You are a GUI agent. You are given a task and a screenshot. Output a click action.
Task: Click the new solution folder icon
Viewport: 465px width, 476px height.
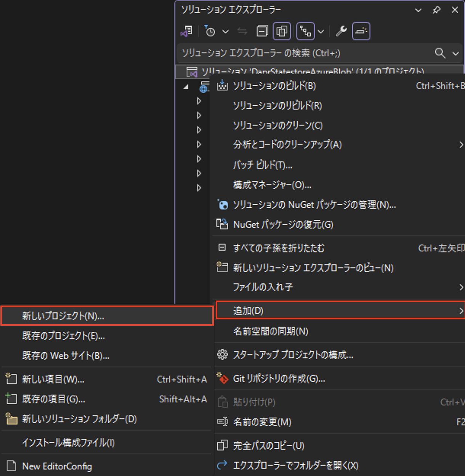click(x=11, y=419)
